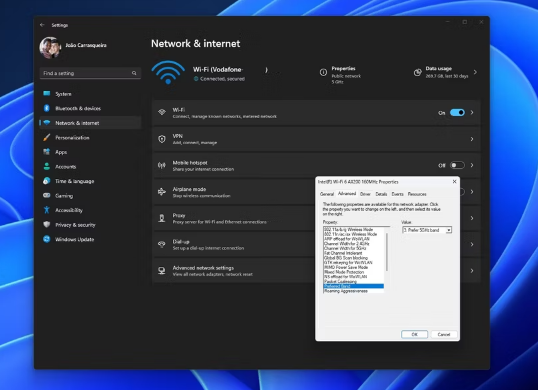Select 'Channel Width for 2.4GHz' property

click(347, 244)
